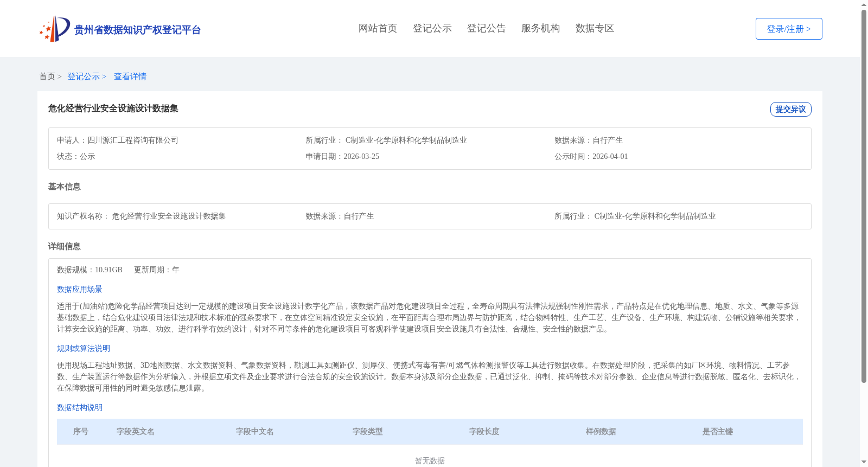
Task: Click the 字段类型 column header
Action: point(368,432)
